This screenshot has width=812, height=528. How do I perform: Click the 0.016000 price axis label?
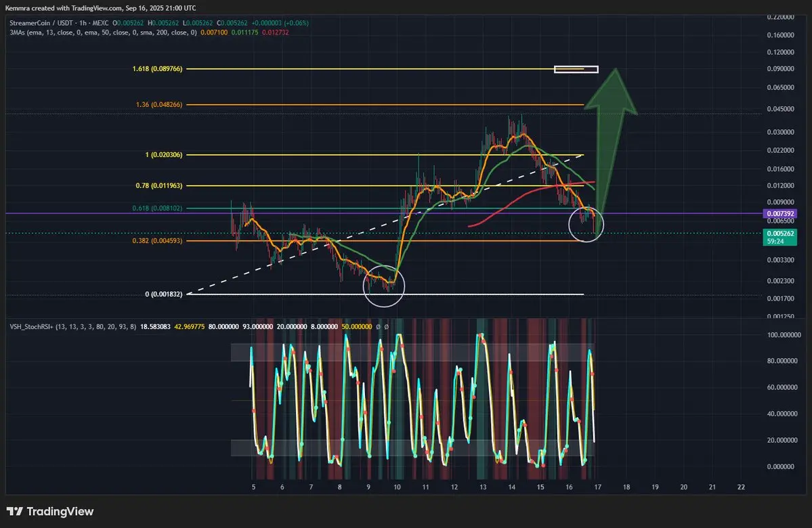pyautogui.click(x=780, y=169)
